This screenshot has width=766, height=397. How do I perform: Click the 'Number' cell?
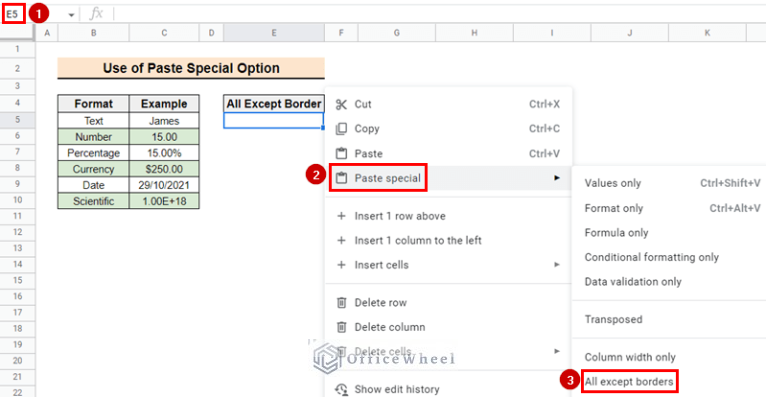click(x=93, y=137)
